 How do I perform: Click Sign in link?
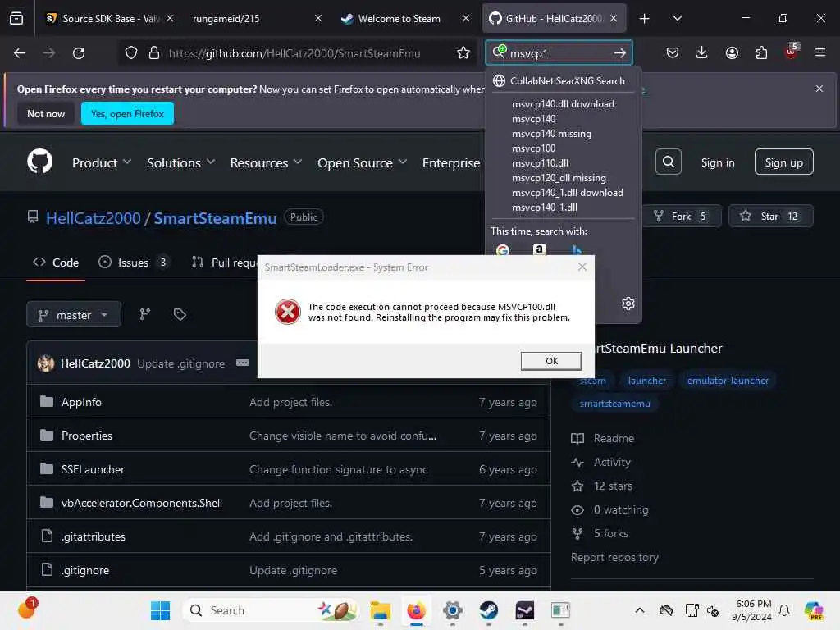pyautogui.click(x=718, y=162)
